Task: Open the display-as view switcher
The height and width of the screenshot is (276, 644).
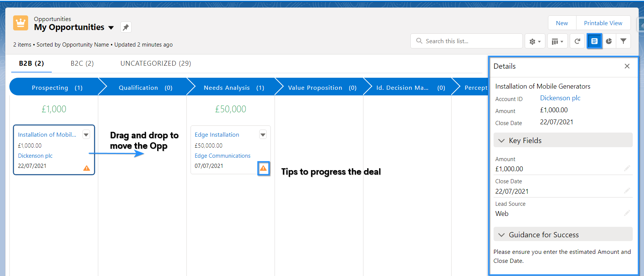Action: point(557,41)
